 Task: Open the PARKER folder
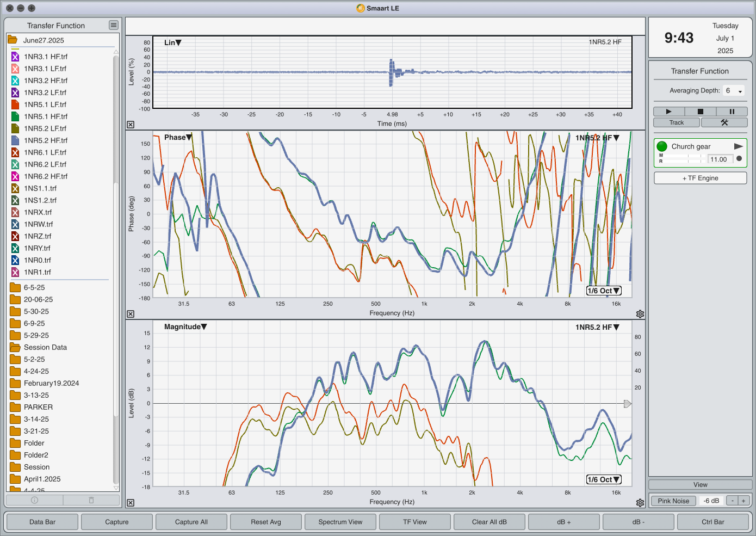[x=15, y=407]
